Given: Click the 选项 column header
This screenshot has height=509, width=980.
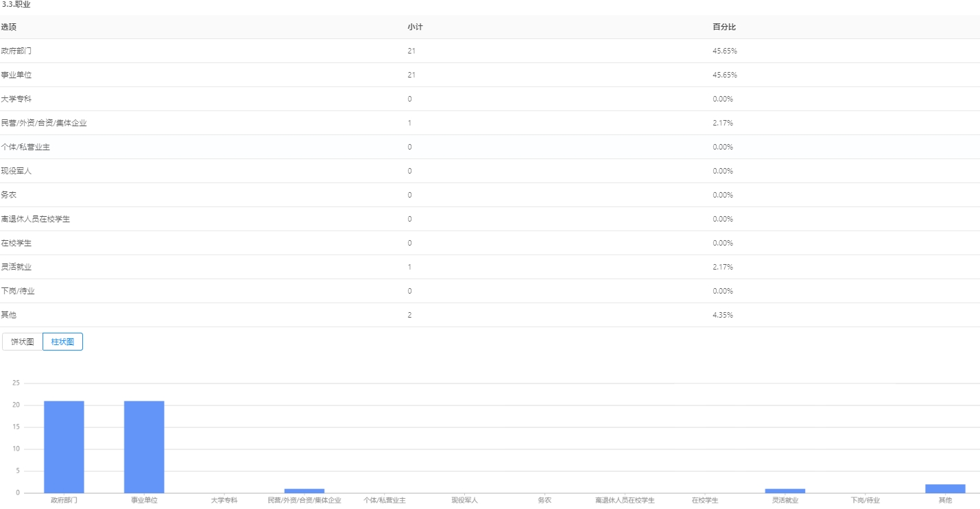Looking at the screenshot, I should pyautogui.click(x=9, y=27).
